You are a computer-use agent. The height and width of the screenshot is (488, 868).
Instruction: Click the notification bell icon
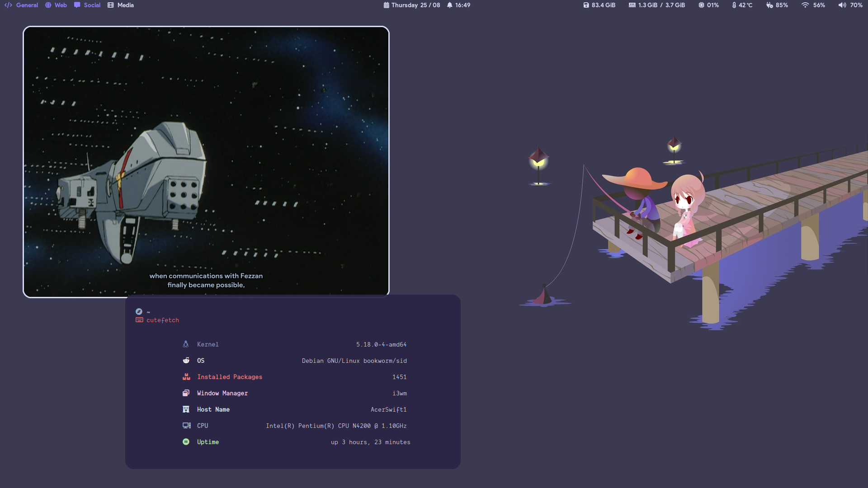pos(449,5)
